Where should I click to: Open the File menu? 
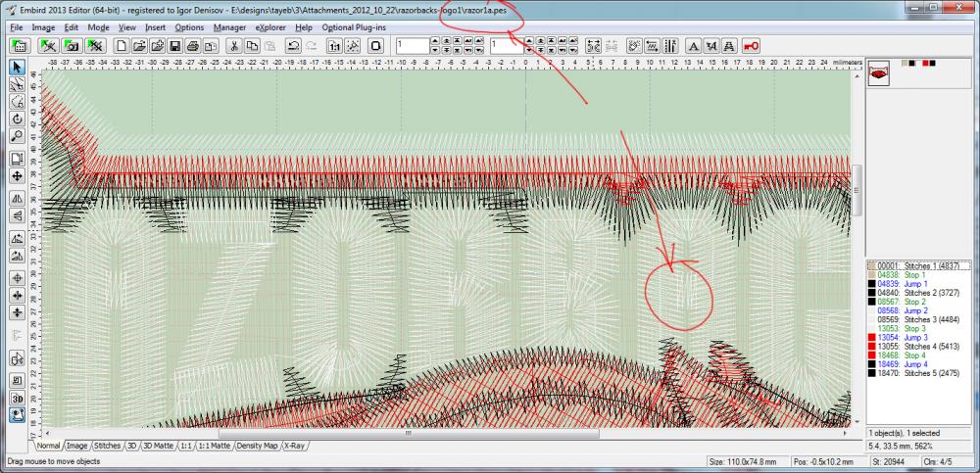(17, 27)
